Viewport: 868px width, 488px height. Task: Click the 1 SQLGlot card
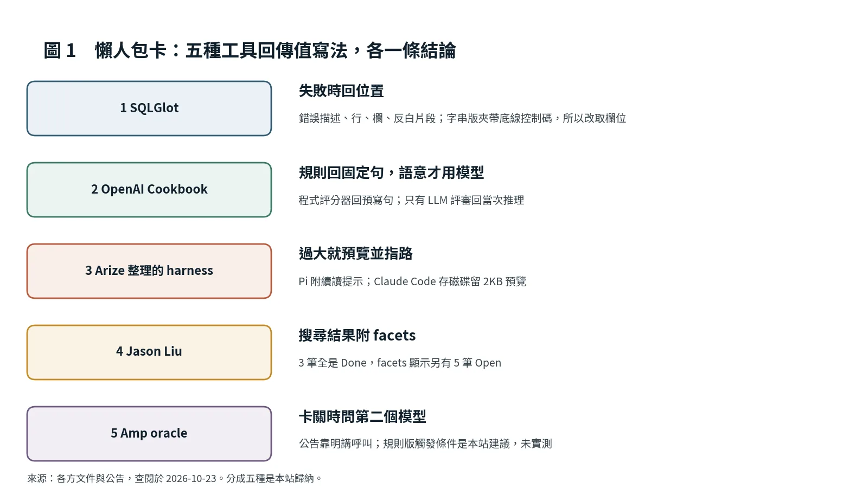point(149,108)
